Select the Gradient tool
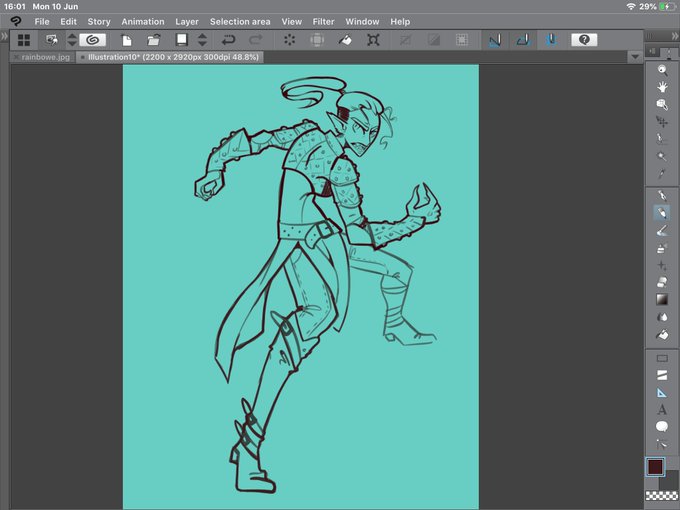The image size is (680, 510). pos(662,300)
